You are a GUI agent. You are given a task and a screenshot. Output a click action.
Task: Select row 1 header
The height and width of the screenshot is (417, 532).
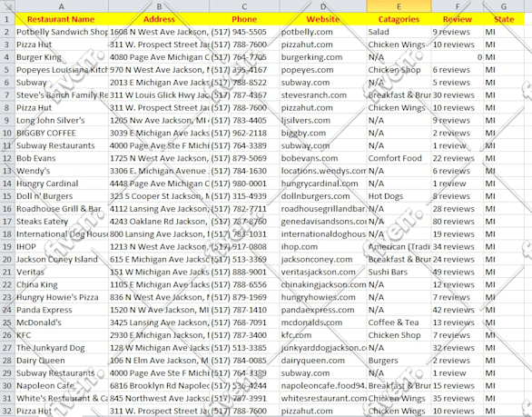[7, 19]
